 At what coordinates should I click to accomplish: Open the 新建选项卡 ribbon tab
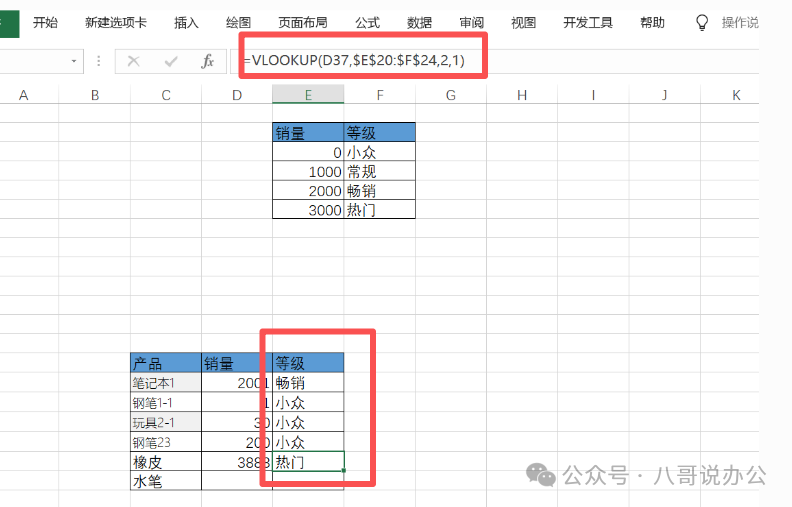click(x=116, y=23)
